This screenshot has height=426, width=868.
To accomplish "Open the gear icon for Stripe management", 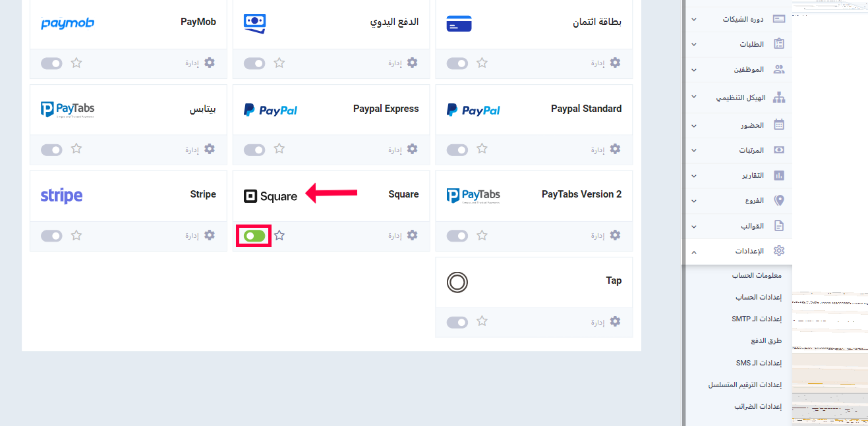I will [x=210, y=235].
